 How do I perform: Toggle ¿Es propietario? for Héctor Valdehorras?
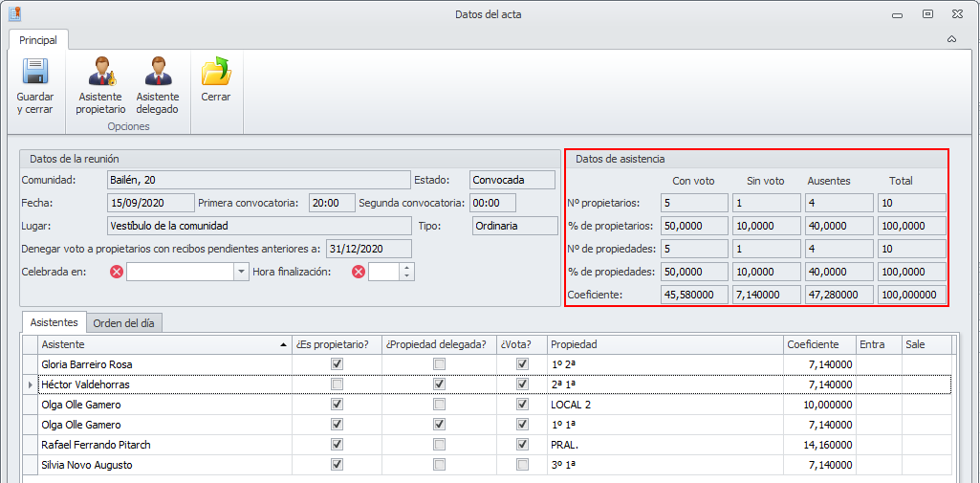coord(336,384)
